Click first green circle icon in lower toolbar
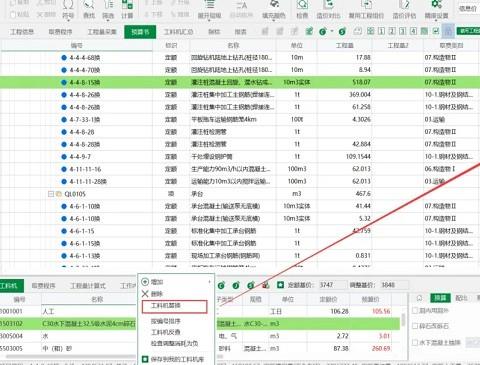Image resolution: width=480 pixels, height=365 pixels. click(x=221, y=285)
